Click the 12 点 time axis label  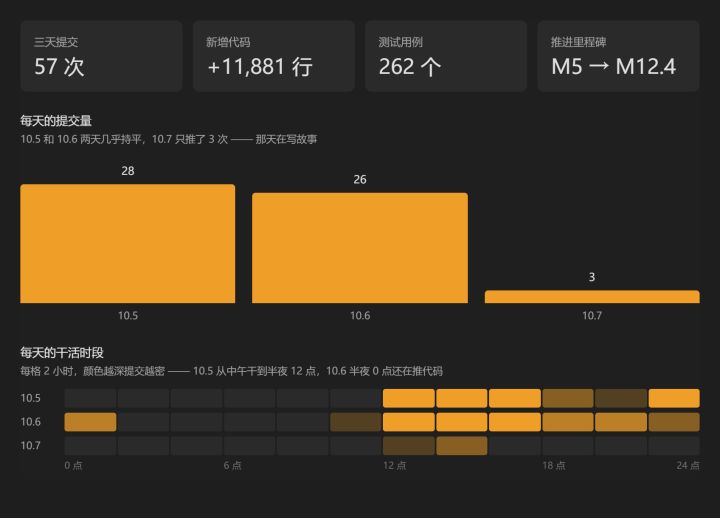click(394, 465)
